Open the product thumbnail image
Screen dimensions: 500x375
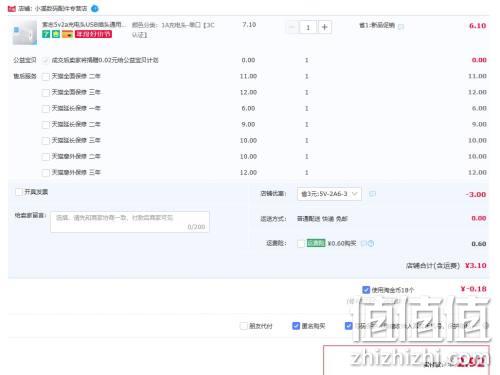point(25,32)
